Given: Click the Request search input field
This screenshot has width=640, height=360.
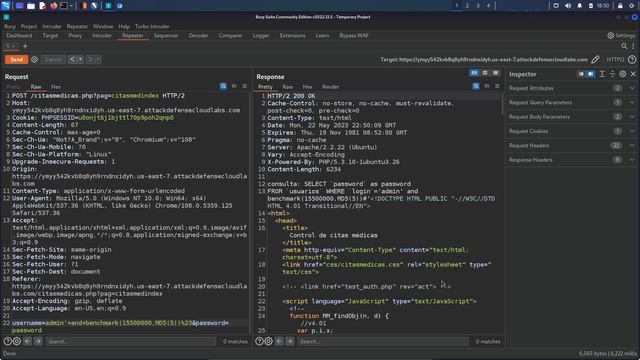Looking at the screenshot, I should point(131,341).
